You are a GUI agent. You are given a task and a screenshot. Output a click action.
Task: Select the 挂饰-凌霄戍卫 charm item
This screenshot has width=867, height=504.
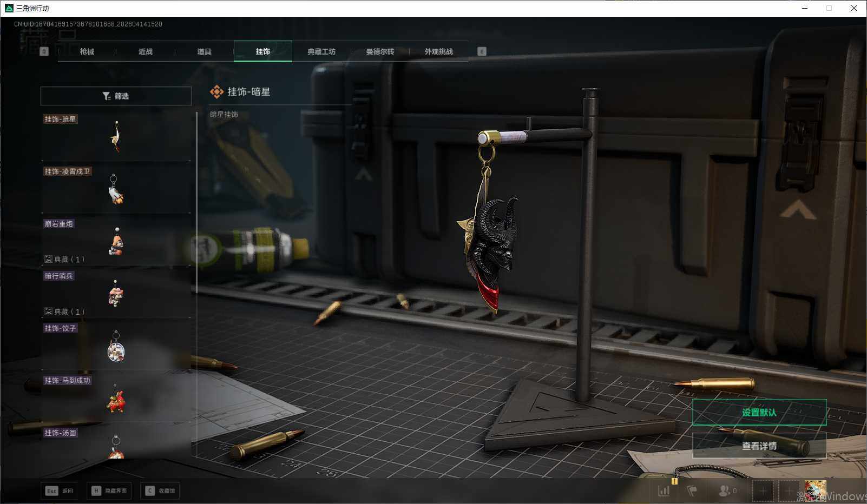click(x=116, y=189)
